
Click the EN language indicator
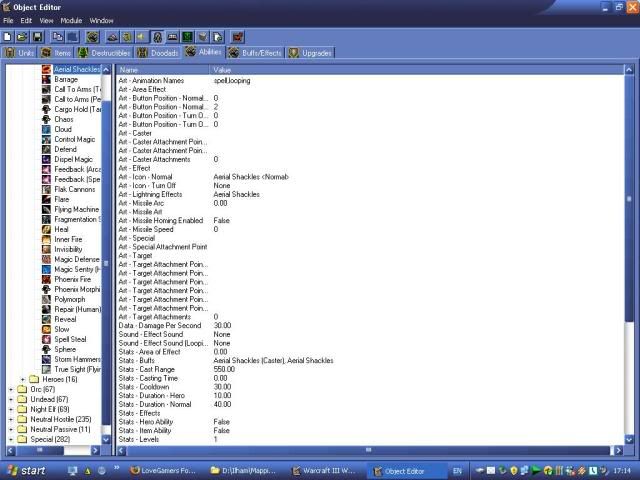coord(457,471)
